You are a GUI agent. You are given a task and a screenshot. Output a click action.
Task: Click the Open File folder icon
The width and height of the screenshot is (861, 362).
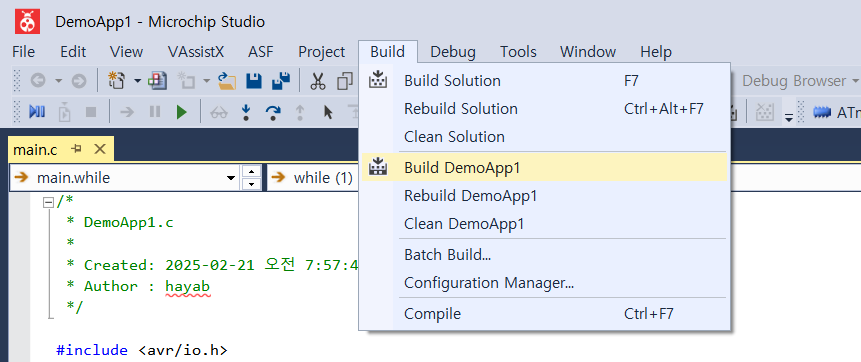point(227,81)
